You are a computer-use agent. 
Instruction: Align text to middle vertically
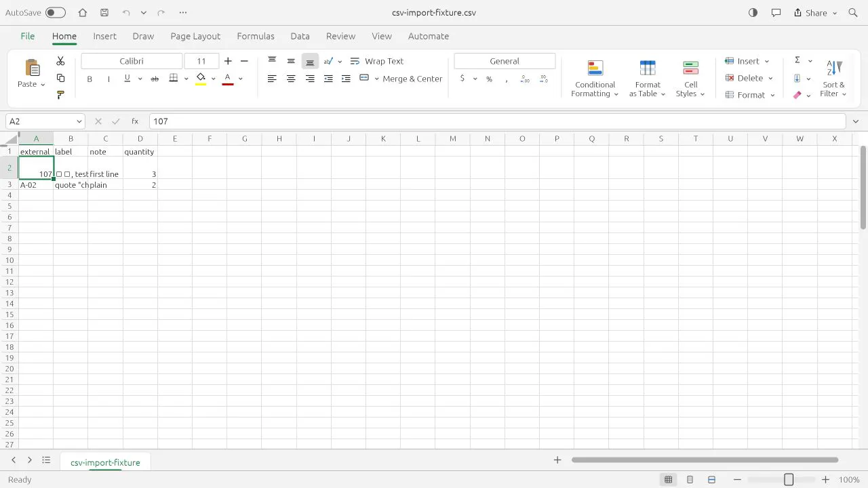tap(291, 61)
